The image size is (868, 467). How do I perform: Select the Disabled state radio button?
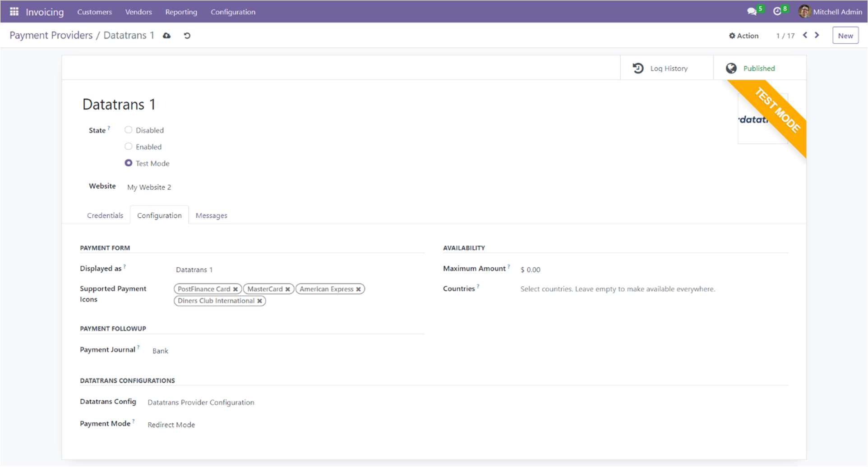coord(129,130)
